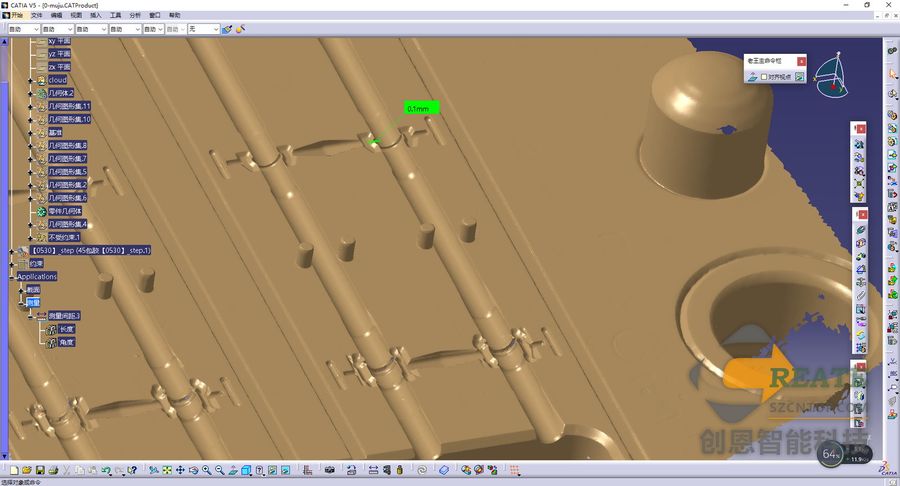Select the xy 平面 tree item

click(x=59, y=41)
